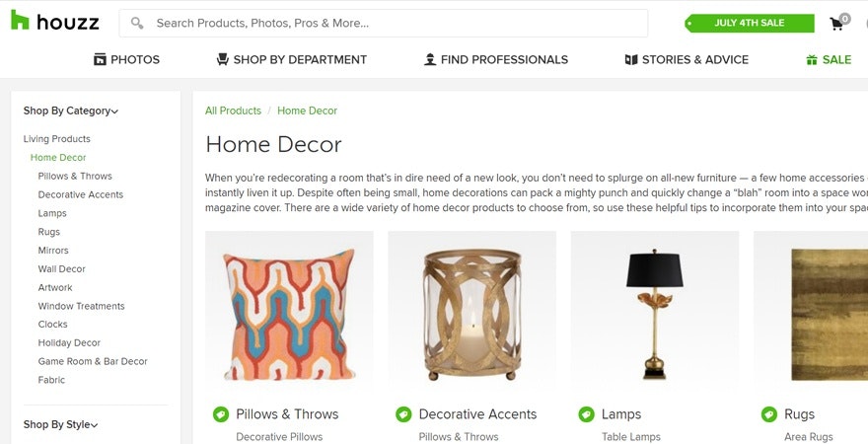
Task: Click the Sale gift icon
Action: pos(812,60)
